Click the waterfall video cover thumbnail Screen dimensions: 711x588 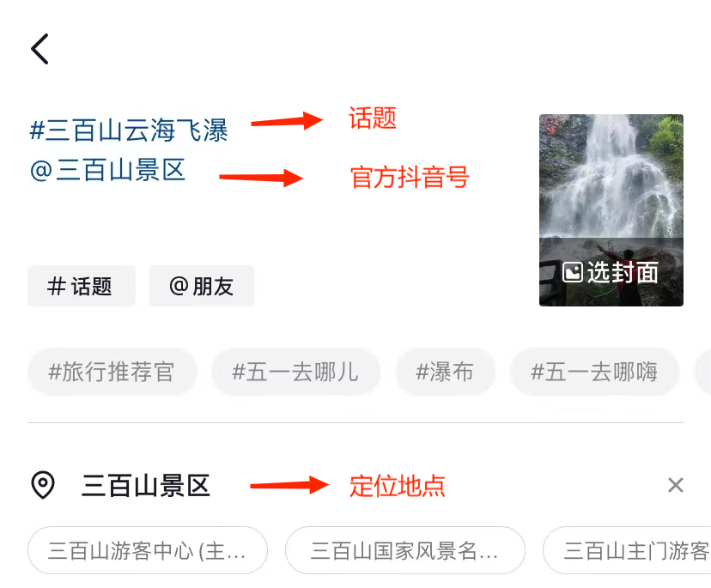tap(611, 210)
